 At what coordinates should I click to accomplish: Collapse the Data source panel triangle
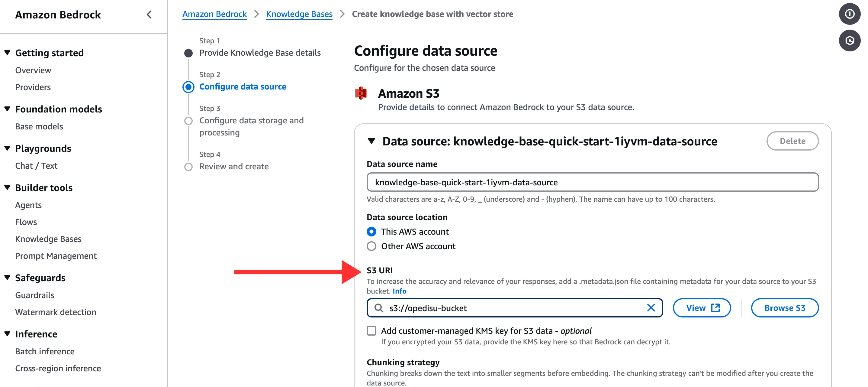point(371,141)
